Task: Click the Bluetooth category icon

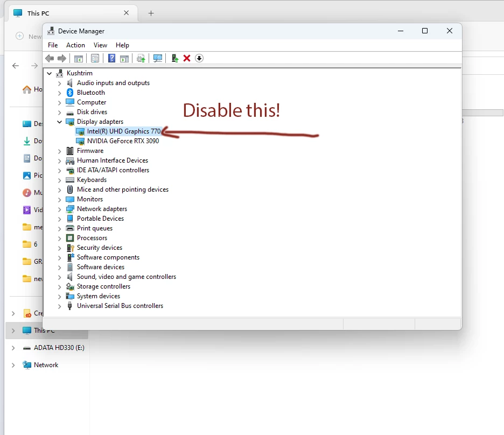Action: point(70,93)
